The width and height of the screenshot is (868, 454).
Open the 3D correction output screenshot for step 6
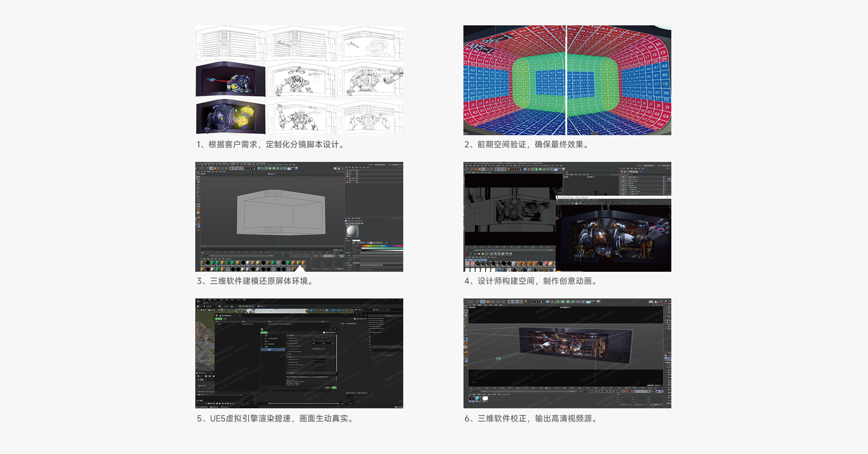567,353
